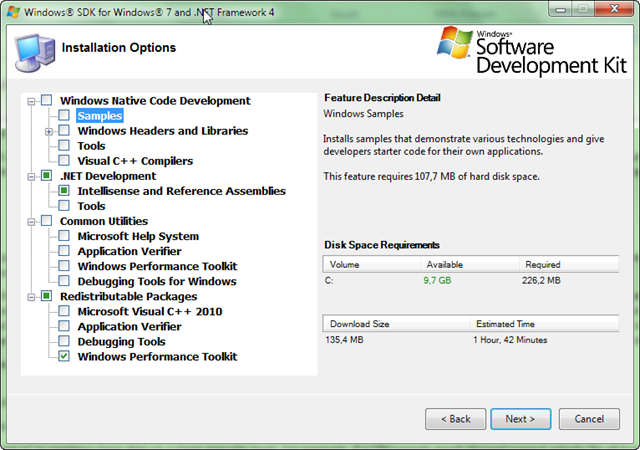Screen dimensions: 640x450
Task: Expand Windows Headers and Libraries node
Action: tap(49, 131)
